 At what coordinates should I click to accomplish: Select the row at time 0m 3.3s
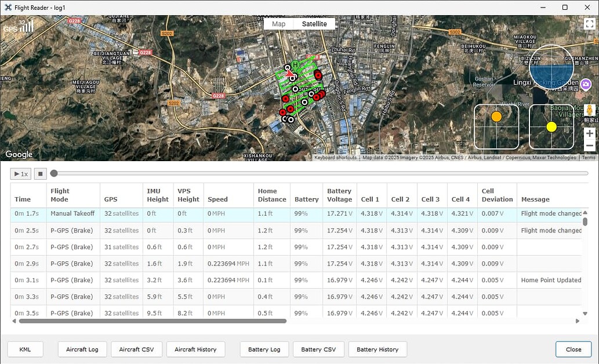[x=296, y=296]
